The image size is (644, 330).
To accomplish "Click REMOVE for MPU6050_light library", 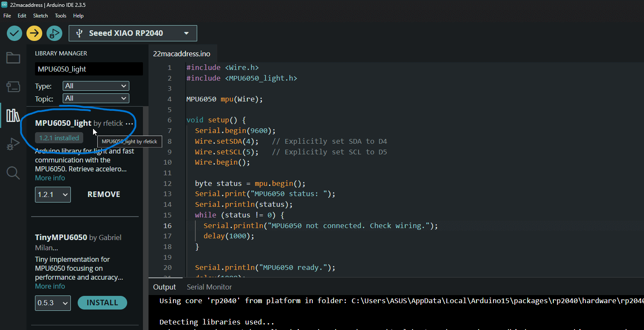I will point(104,194).
